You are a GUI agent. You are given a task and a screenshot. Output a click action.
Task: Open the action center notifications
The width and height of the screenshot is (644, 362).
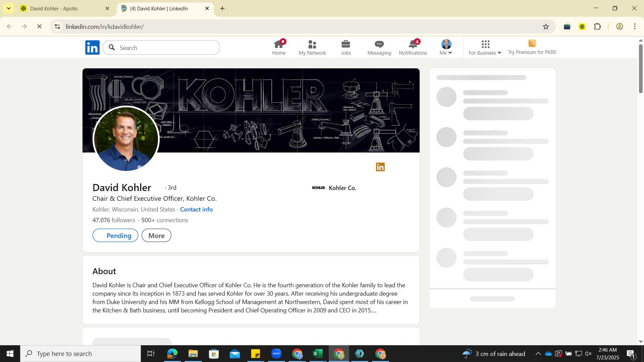[x=631, y=354]
